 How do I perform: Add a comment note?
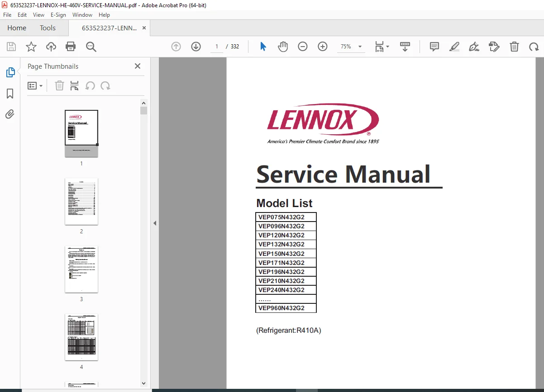coord(434,47)
